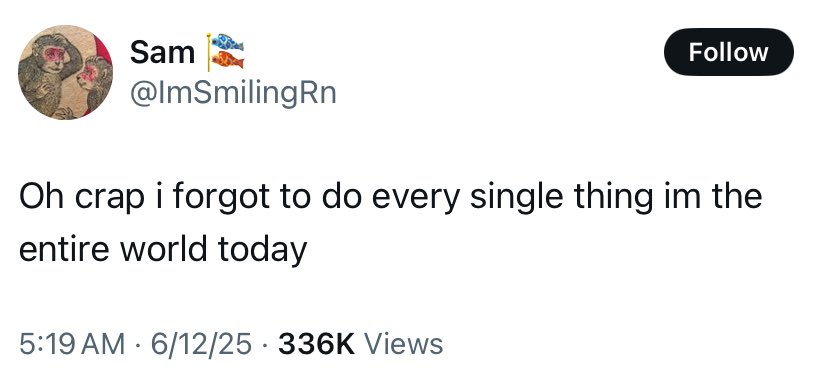The width and height of the screenshot is (828, 376).
Task: Click the word "entire" starting the second line
Action: point(64,249)
